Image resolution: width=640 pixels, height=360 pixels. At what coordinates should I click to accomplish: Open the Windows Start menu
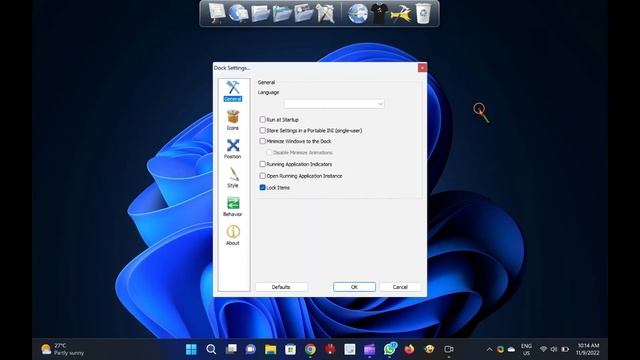coord(191,349)
